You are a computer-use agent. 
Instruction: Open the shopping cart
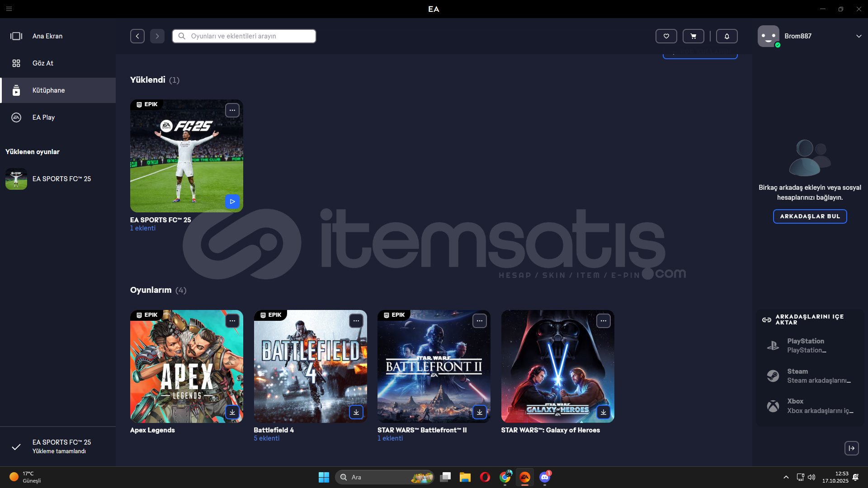point(693,36)
